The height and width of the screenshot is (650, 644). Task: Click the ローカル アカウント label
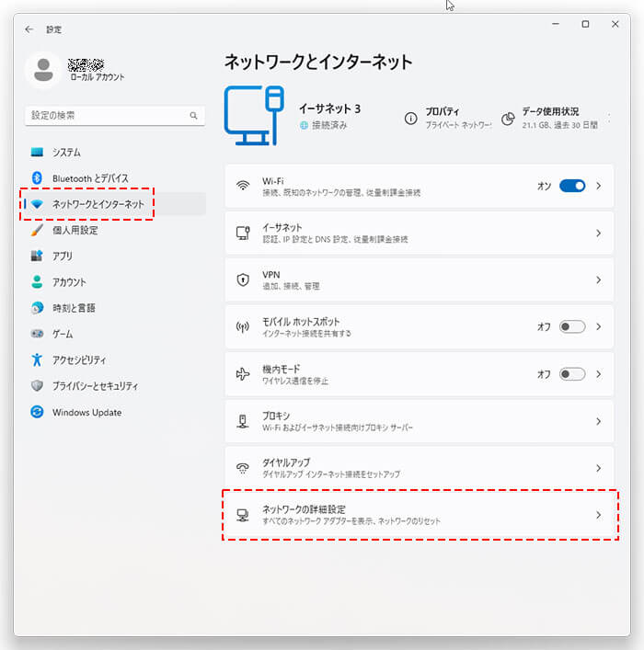pos(98,77)
